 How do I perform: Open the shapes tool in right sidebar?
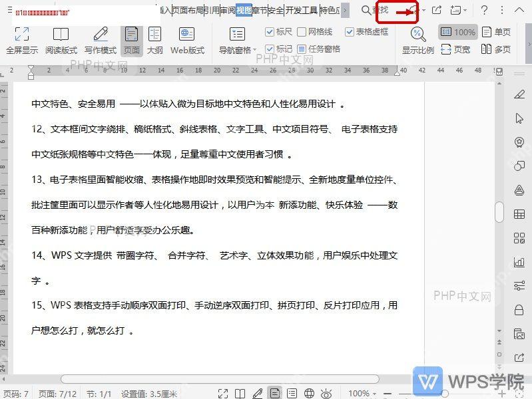[519, 166]
